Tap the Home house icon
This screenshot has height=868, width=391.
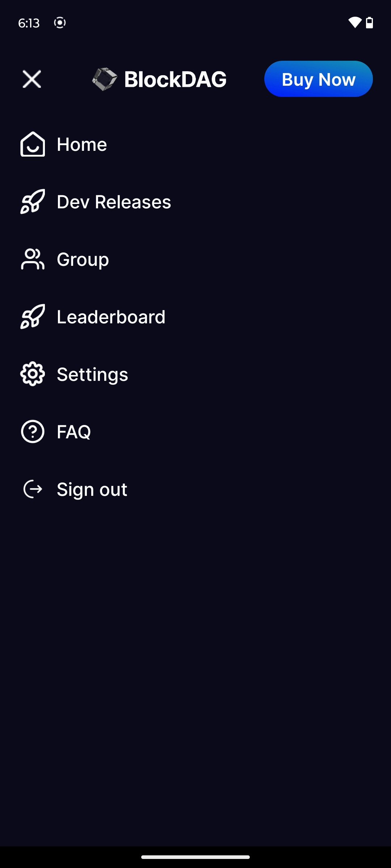coord(33,144)
